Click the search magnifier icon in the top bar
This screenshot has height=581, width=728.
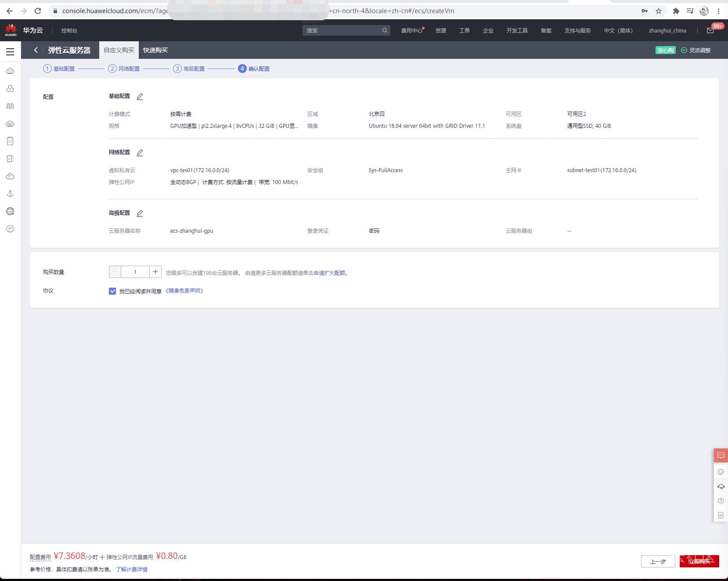click(x=385, y=30)
